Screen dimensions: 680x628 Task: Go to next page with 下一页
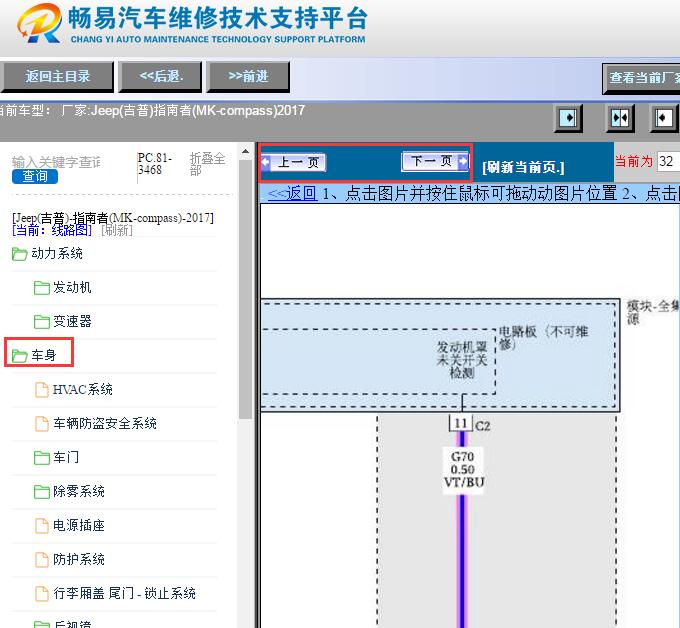435,161
